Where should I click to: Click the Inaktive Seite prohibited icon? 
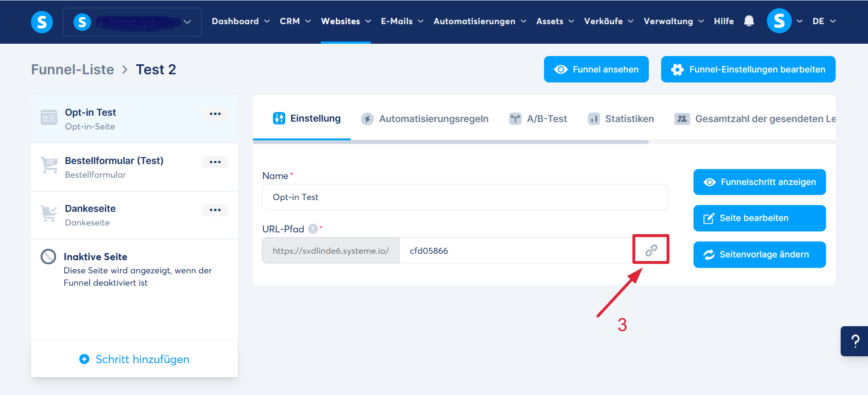48,256
